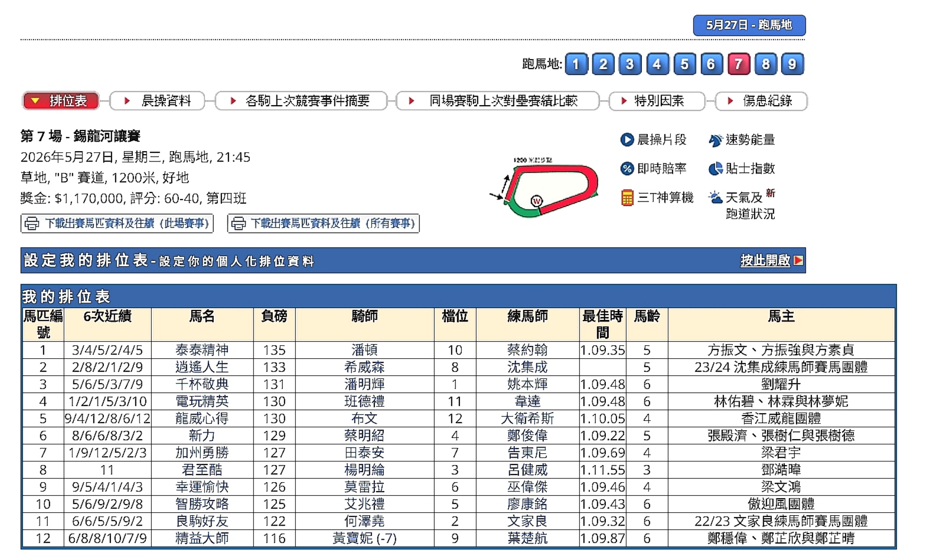Open horse 逍遙人生 details
This screenshot has height=560, width=926.
click(x=202, y=367)
